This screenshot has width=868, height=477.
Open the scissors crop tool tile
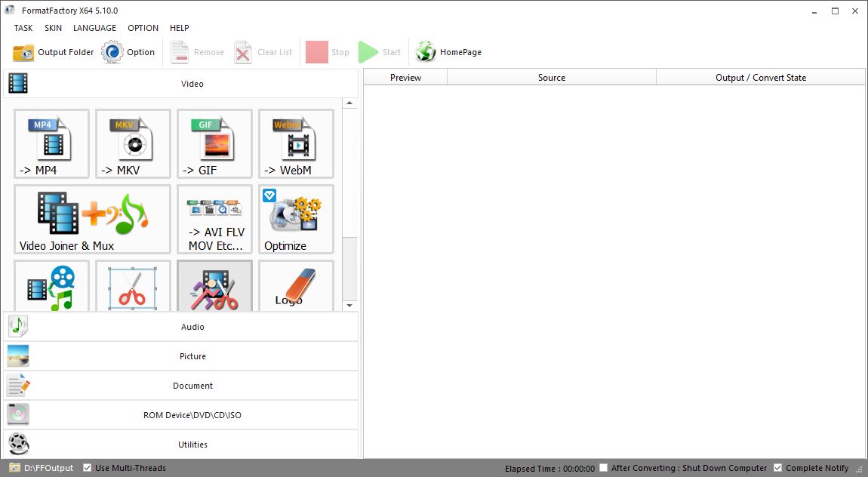tap(133, 286)
